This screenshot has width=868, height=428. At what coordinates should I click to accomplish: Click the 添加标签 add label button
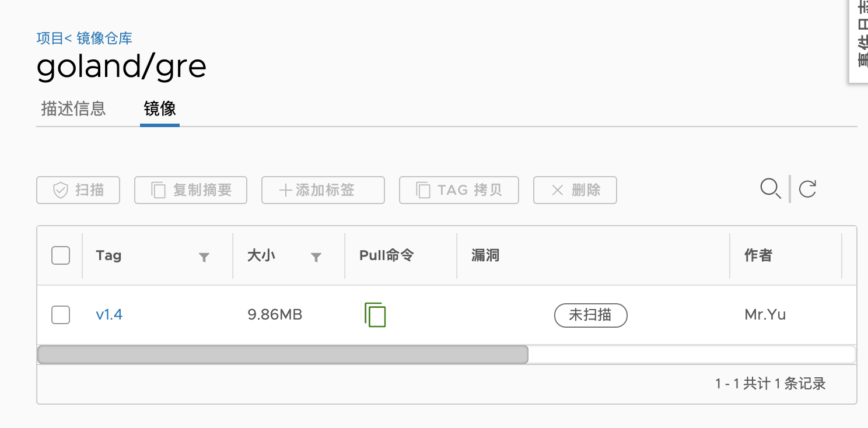tap(323, 190)
